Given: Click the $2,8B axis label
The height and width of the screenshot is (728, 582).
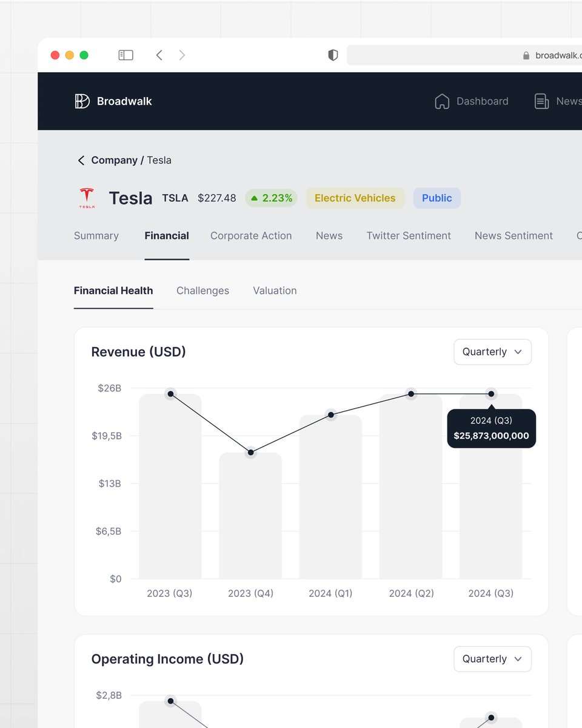Looking at the screenshot, I should (x=109, y=695).
